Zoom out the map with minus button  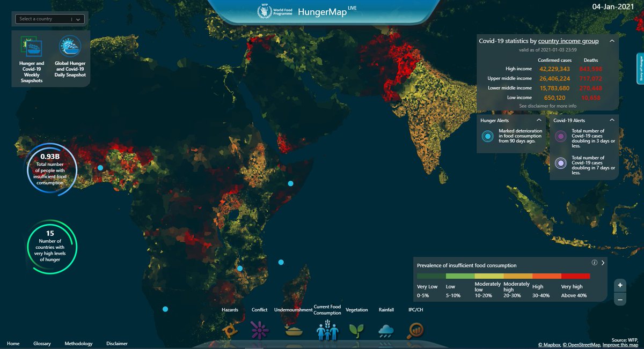click(620, 300)
